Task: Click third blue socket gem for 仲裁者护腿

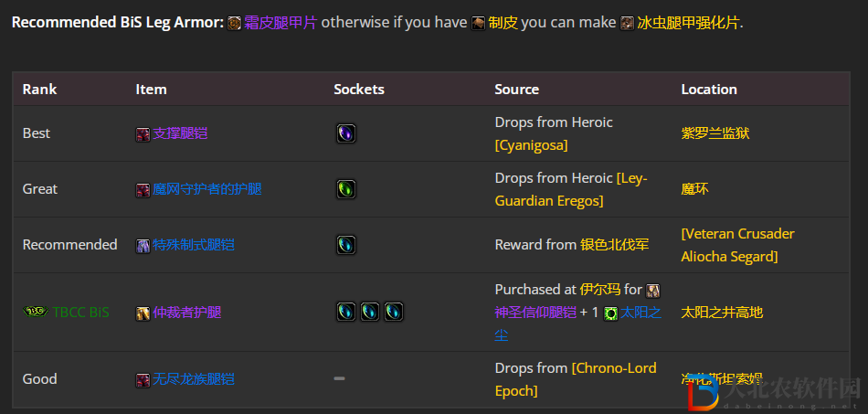Action: pyautogui.click(x=394, y=312)
